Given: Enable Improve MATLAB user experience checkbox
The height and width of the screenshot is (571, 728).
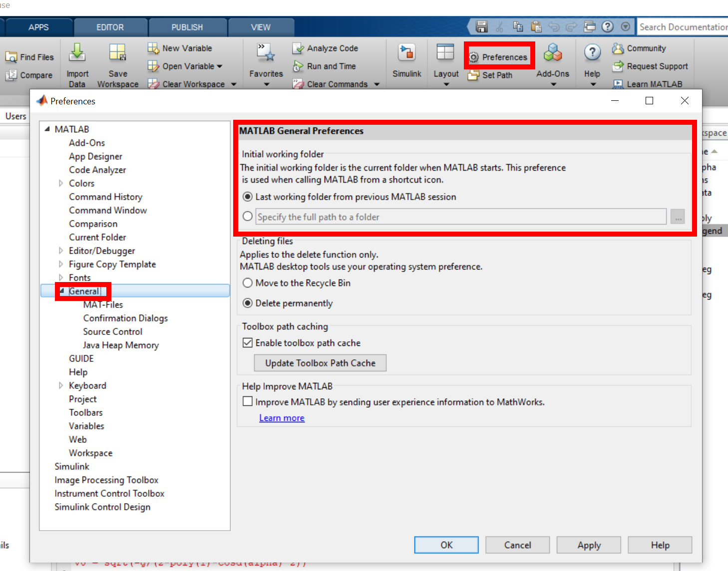Looking at the screenshot, I should click(x=248, y=402).
